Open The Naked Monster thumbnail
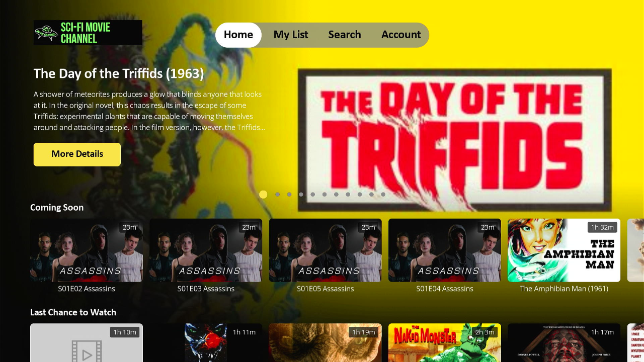This screenshot has height=362, width=644. pyautogui.click(x=445, y=343)
